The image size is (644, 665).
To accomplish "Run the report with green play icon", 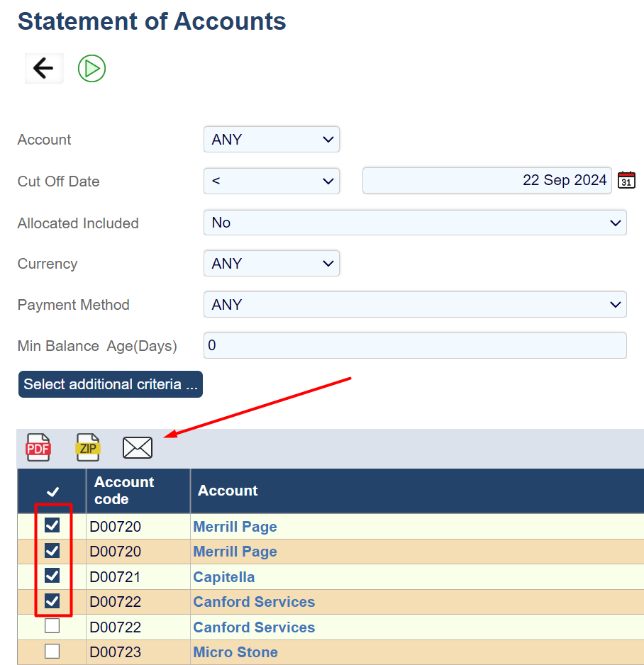I will click(x=91, y=69).
